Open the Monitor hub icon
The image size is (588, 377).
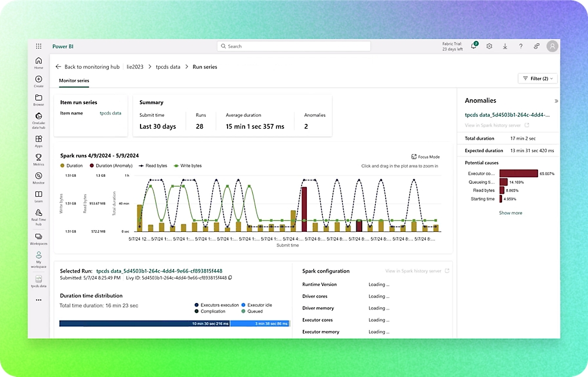[x=39, y=178]
